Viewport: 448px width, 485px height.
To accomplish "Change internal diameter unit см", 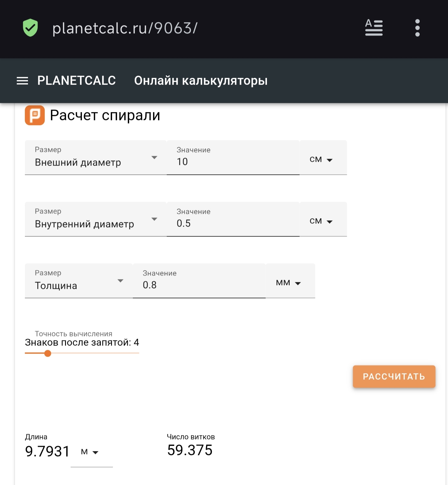I will point(321,221).
